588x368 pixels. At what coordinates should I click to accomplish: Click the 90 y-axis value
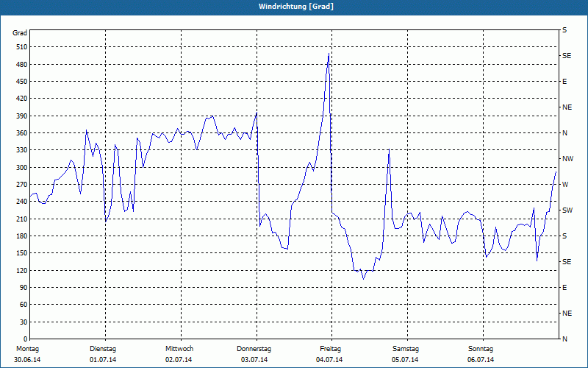[x=22, y=288]
